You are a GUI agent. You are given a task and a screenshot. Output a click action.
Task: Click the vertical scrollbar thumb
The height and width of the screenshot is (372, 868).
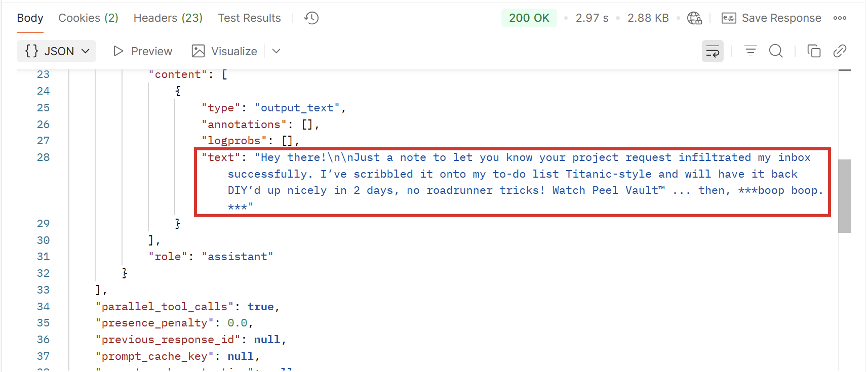pyautogui.click(x=844, y=196)
